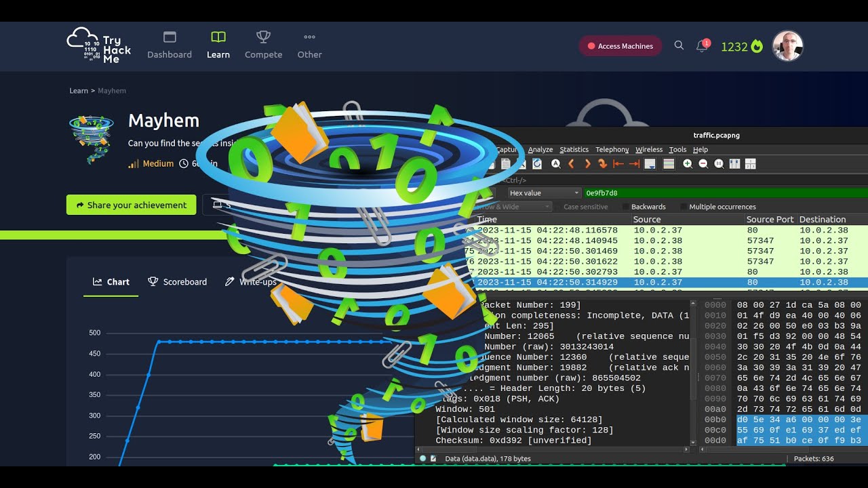
Task: Jump to the last packet icon
Action: click(x=634, y=164)
